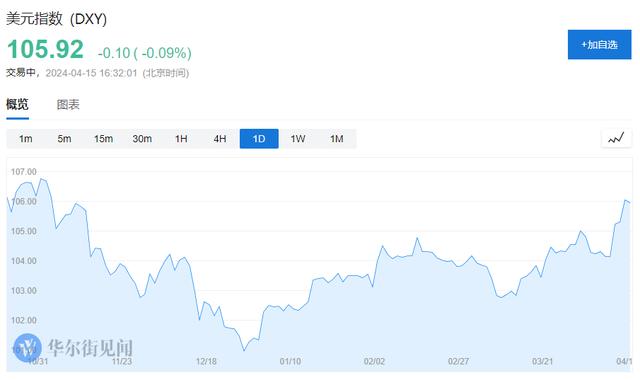Screen dimensions: 640x380
Task: Click the 12/18 date axis label
Action: 206,361
